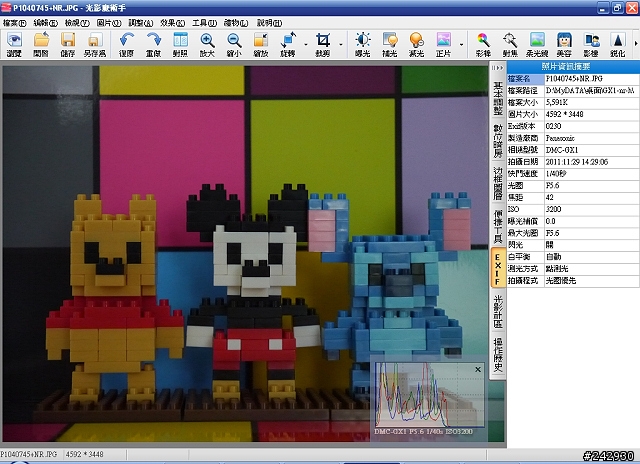
Task: Select the 圖片大小 value 4592 * 3448 in panel
Action: click(564, 114)
